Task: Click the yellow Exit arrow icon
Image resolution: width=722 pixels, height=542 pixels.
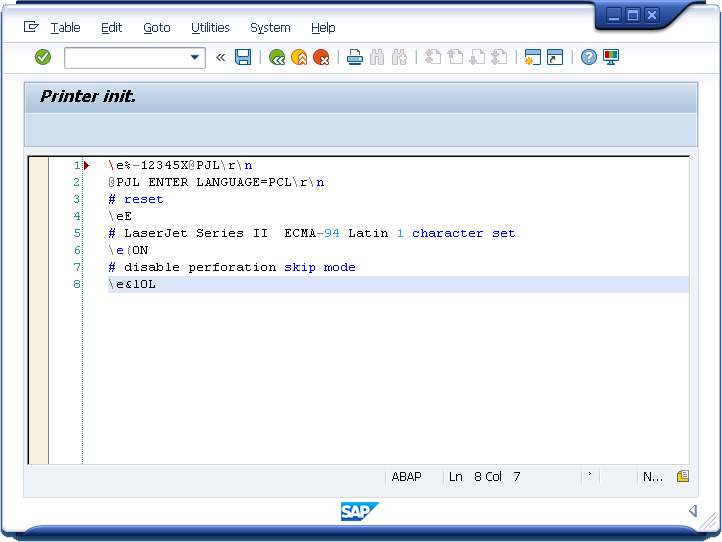Action: click(x=299, y=58)
